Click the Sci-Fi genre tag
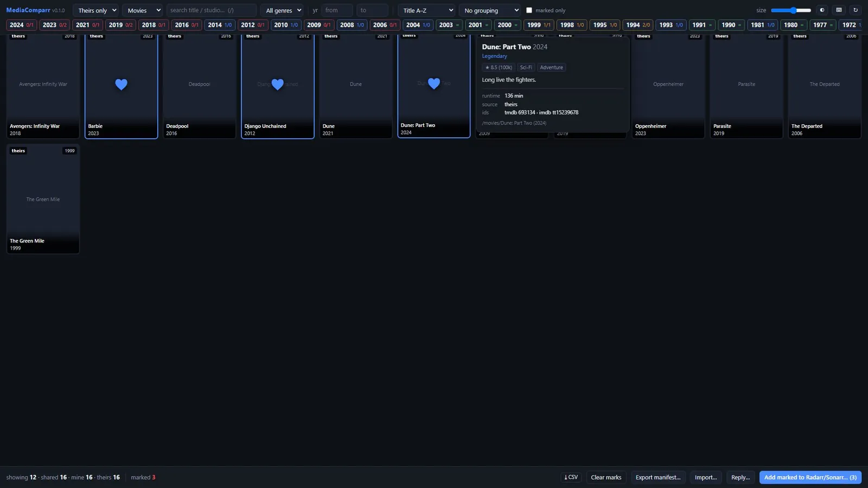The image size is (868, 488). pyautogui.click(x=526, y=68)
